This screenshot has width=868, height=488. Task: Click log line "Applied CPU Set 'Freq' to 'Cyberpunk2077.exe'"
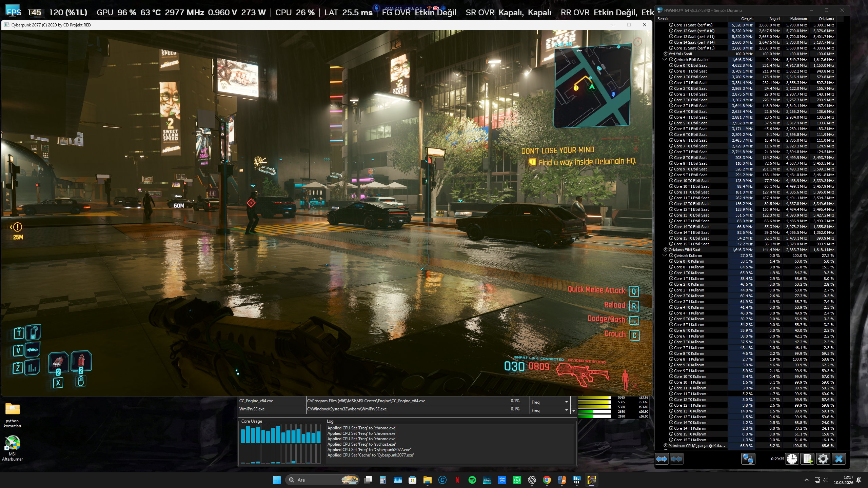369,450
